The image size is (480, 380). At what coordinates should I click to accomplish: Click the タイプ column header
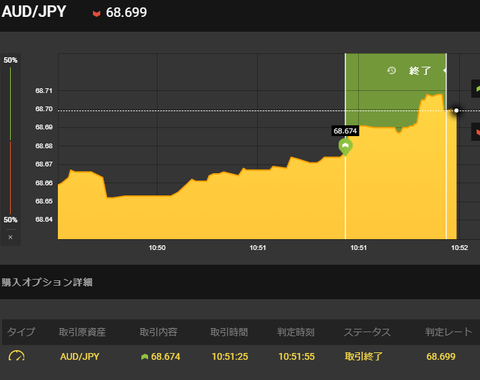click(x=21, y=332)
